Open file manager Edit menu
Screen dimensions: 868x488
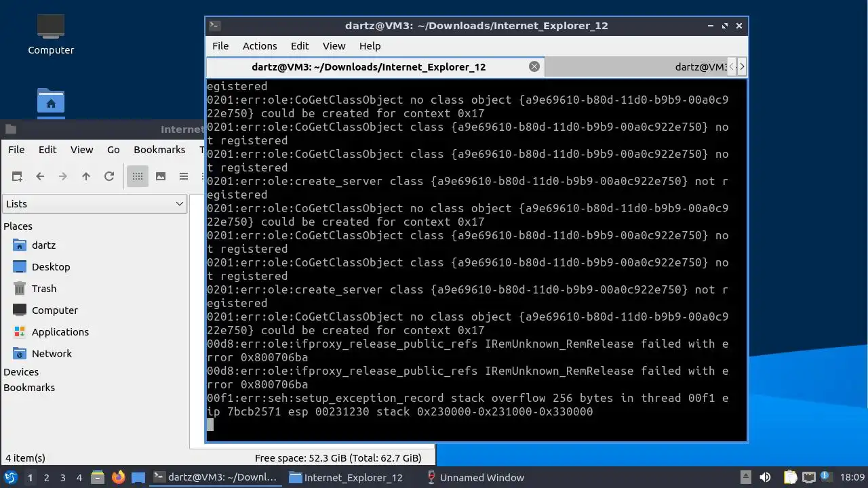[x=47, y=150]
